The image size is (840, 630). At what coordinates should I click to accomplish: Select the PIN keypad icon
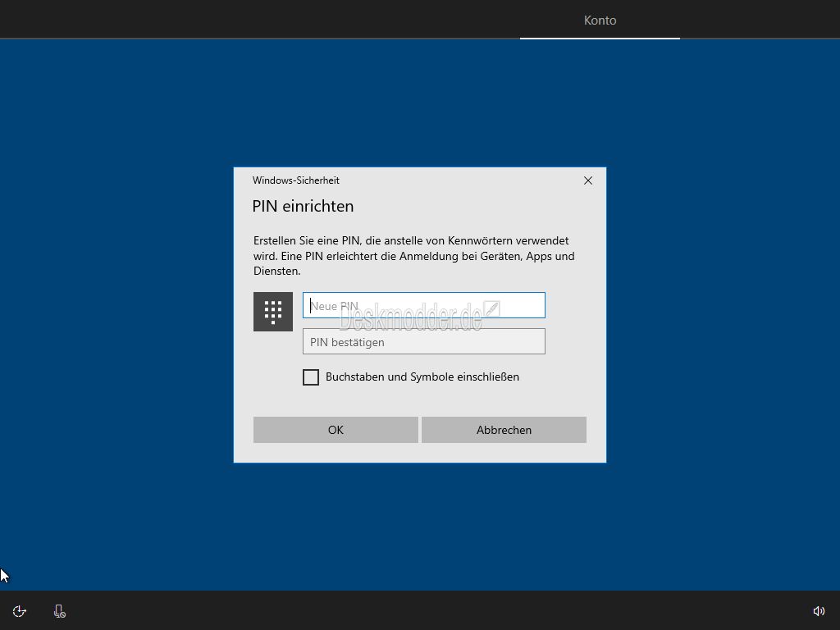click(272, 312)
